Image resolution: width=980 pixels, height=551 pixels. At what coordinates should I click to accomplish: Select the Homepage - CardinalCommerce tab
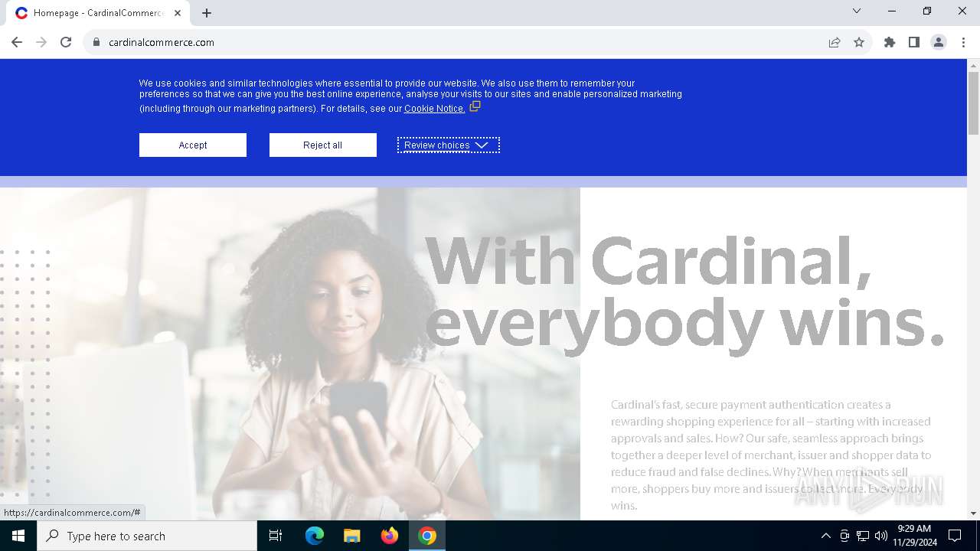click(99, 13)
